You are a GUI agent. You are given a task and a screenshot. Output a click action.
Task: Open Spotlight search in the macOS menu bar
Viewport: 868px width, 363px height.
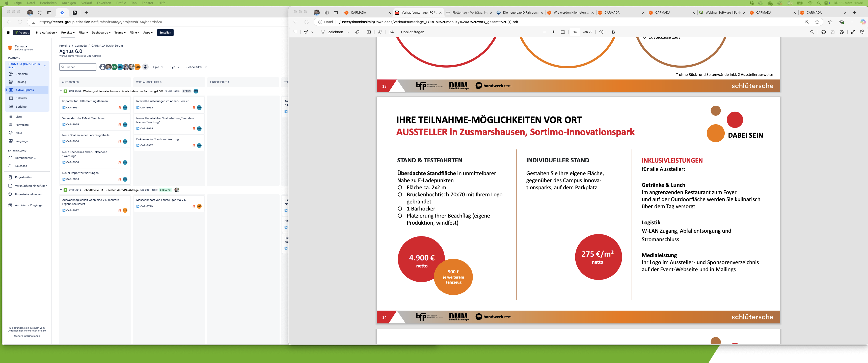point(819,3)
